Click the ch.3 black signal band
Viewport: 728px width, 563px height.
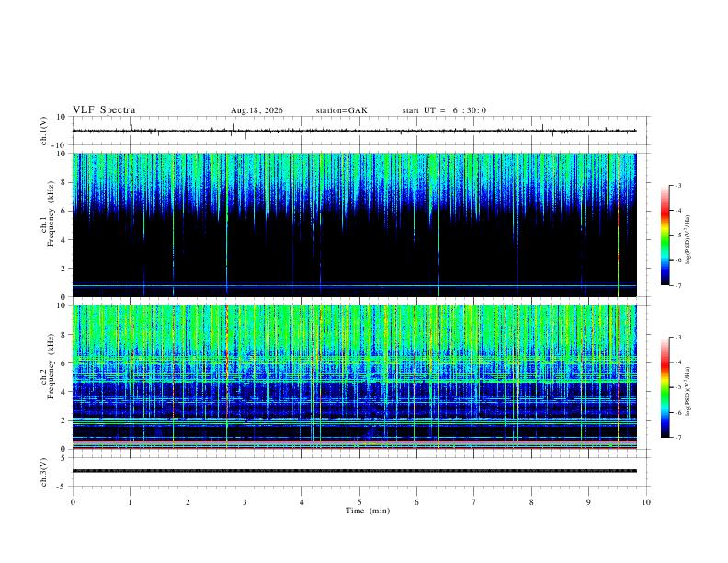click(354, 471)
